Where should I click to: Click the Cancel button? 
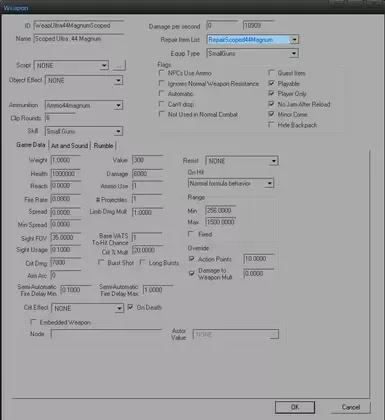(x=351, y=407)
